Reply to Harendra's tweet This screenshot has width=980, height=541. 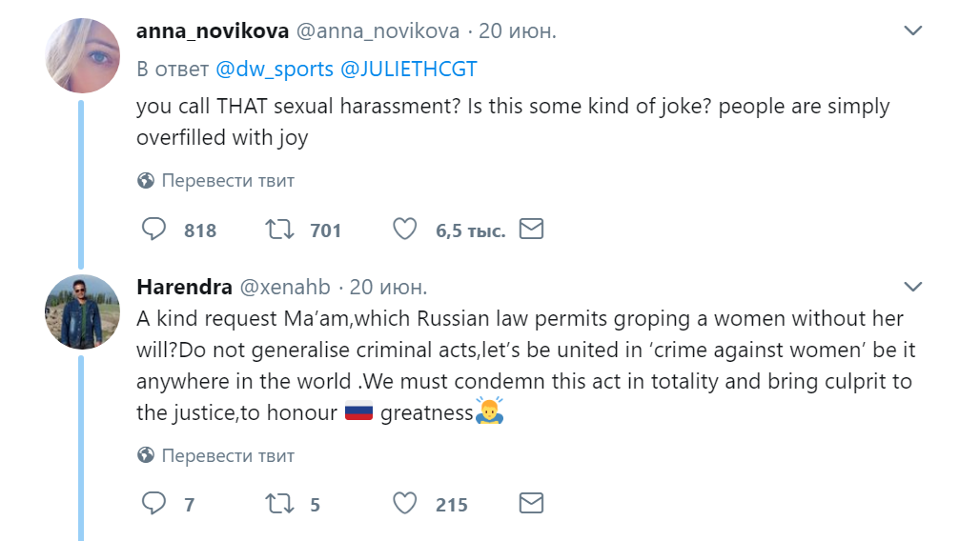(x=153, y=503)
